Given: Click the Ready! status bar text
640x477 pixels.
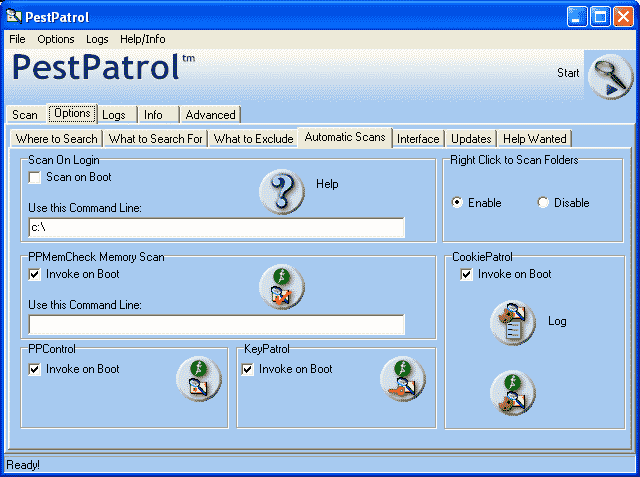Looking at the screenshot, I should point(23,465).
